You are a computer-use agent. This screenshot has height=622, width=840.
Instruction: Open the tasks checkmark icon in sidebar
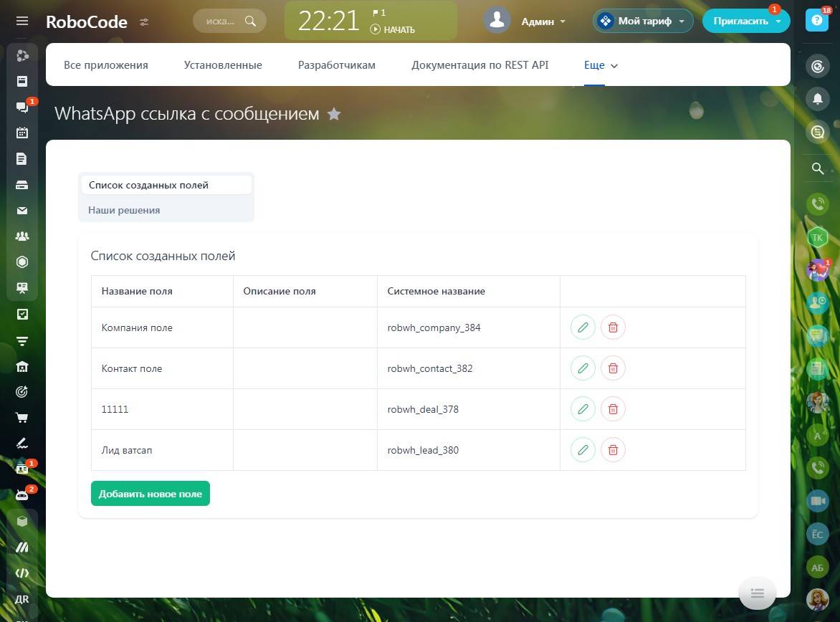[x=22, y=314]
